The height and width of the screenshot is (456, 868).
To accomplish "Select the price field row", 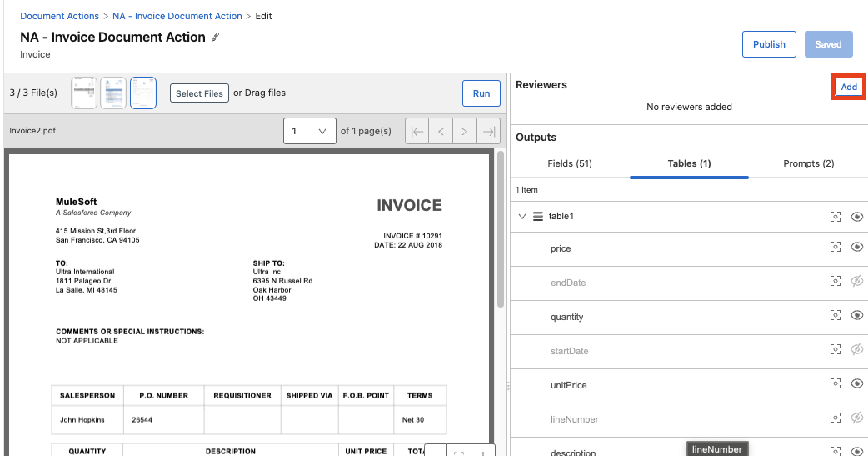I will coord(689,248).
